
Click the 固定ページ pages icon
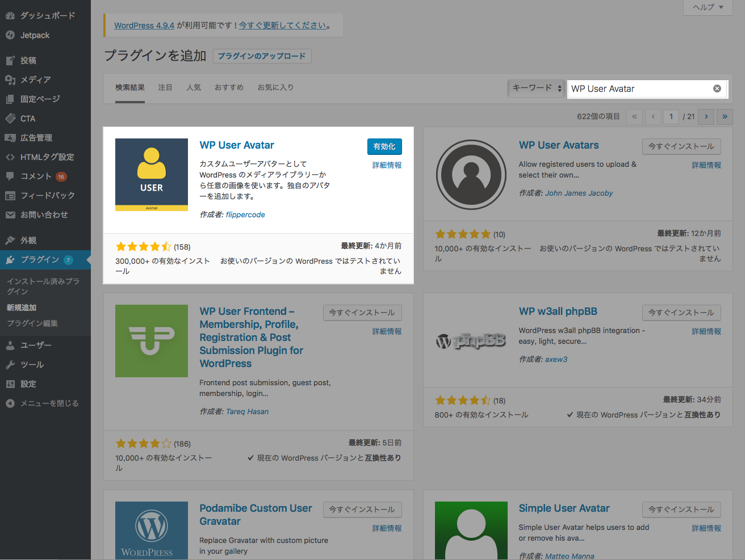click(10, 99)
